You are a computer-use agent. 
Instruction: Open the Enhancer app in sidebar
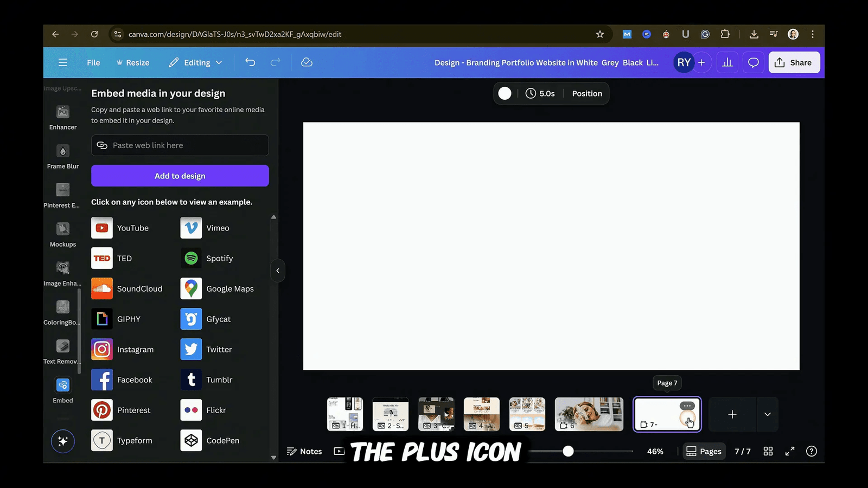tap(63, 118)
